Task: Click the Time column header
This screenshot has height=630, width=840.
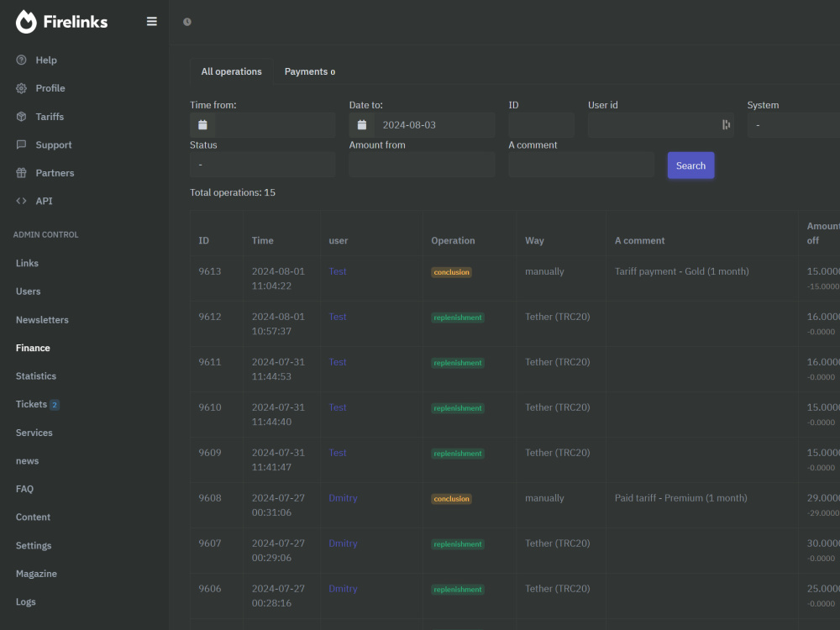Action: [262, 240]
